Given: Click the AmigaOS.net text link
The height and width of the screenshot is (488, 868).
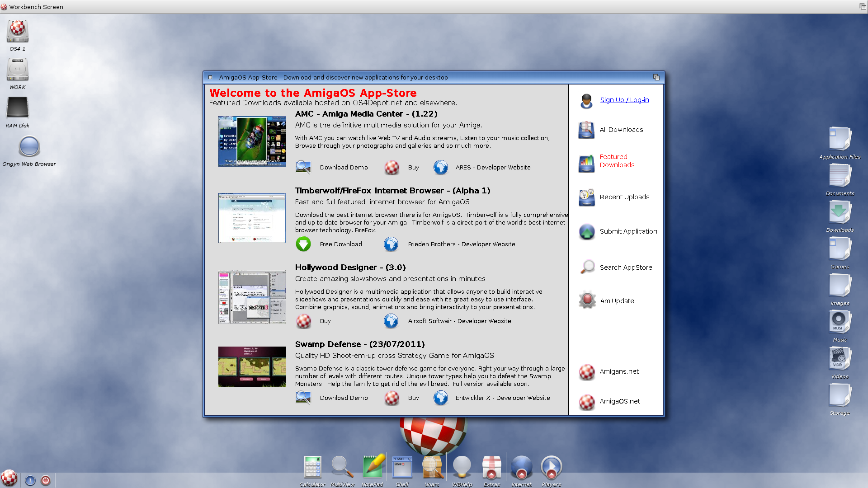Looking at the screenshot, I should [x=620, y=401].
